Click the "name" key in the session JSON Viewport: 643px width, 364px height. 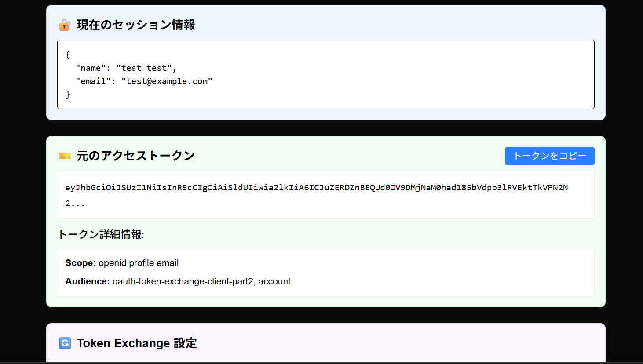point(90,68)
